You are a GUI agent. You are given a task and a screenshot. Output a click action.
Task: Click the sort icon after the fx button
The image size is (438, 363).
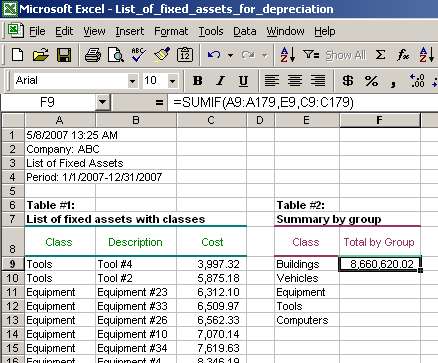click(x=427, y=55)
